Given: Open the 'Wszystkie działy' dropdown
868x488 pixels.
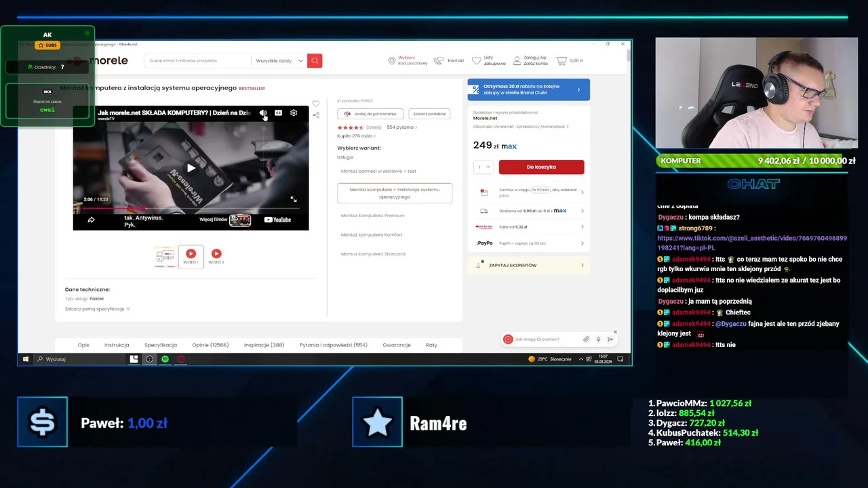Looking at the screenshot, I should [279, 60].
